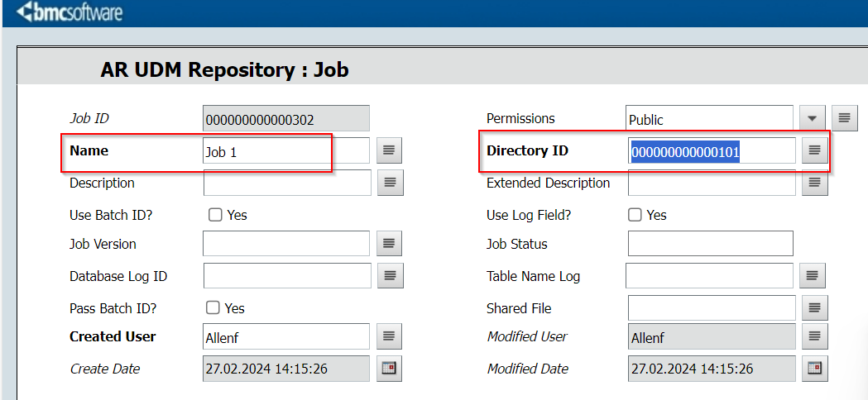This screenshot has width=868, height=400.
Task: Open the calendar picker for Modified Date
Action: point(814,369)
